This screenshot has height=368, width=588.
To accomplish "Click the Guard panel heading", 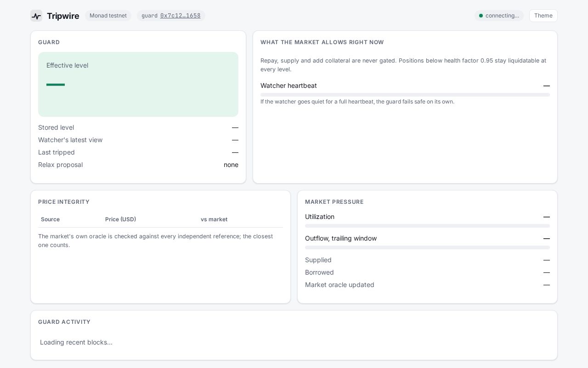I will tap(49, 42).
